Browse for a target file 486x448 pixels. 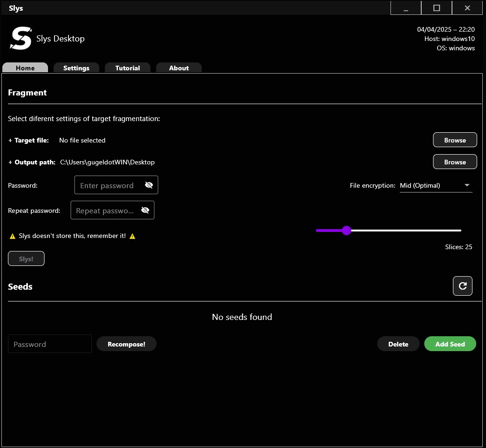(x=455, y=139)
